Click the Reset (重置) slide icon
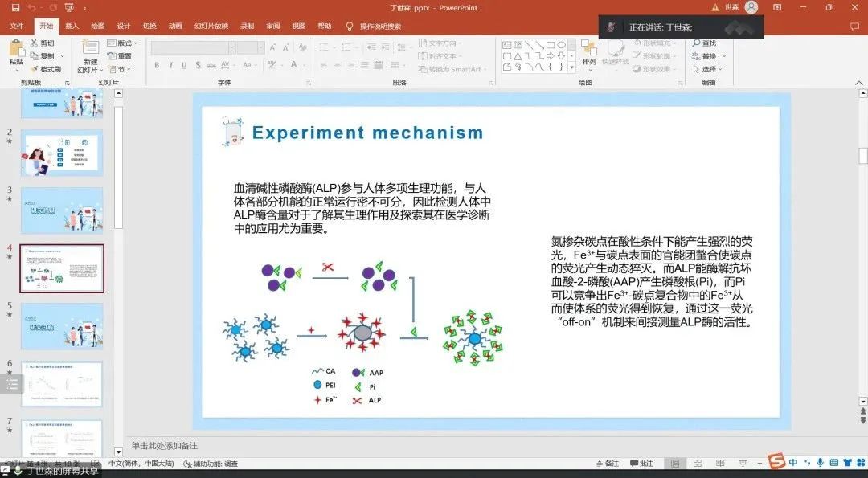The height and width of the screenshot is (478, 868). pyautogui.click(x=120, y=56)
